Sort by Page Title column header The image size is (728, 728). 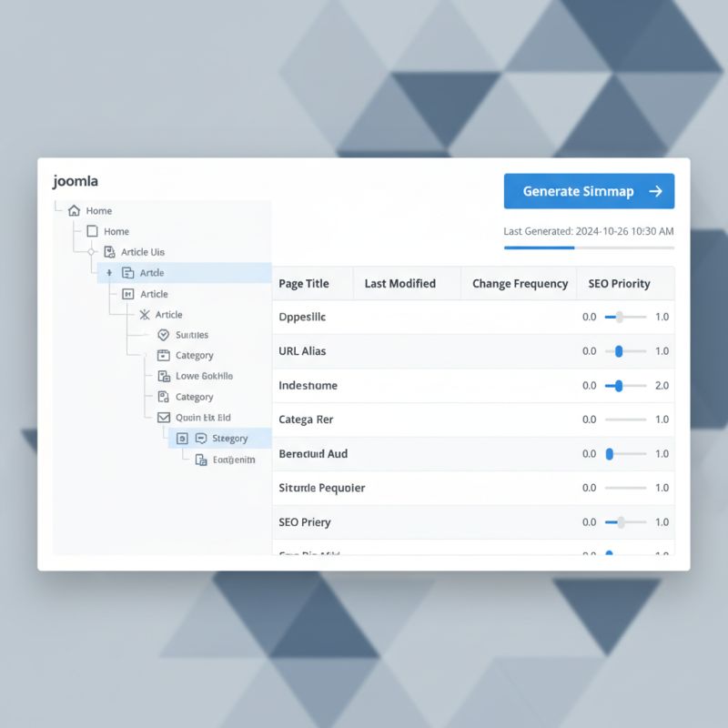click(x=304, y=284)
